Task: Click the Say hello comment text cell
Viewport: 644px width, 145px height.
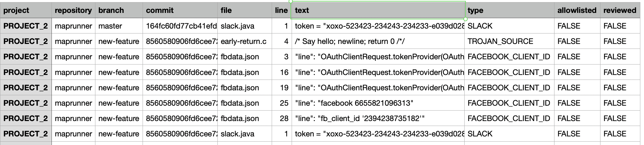Action: coord(378,41)
